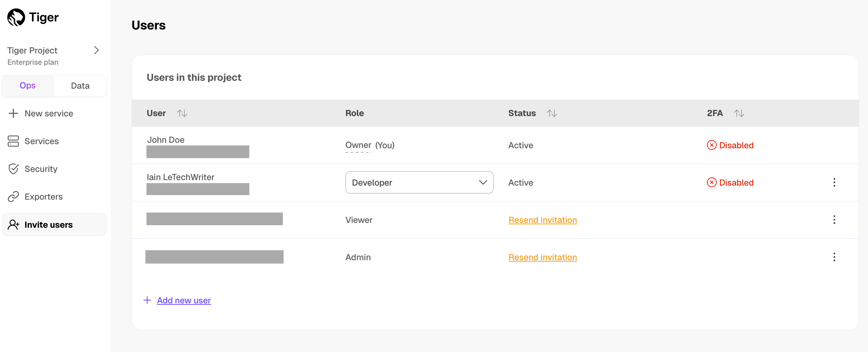This screenshot has height=352, width=868.
Task: Open Services from the sidebar
Action: pyautogui.click(x=41, y=141)
